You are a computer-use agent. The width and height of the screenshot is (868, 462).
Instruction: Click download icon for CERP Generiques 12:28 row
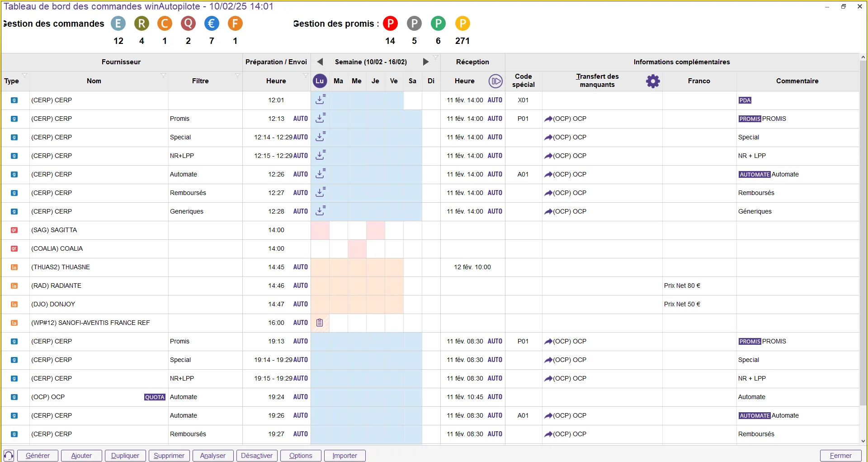click(x=320, y=211)
